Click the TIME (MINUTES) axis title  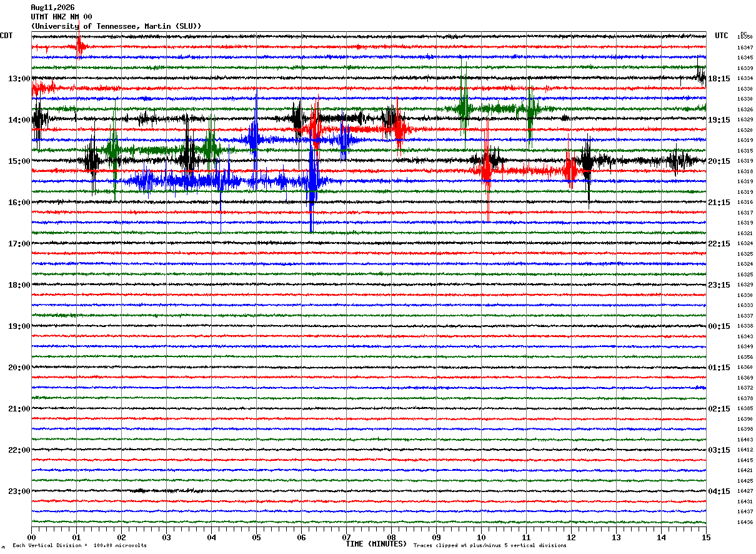point(376,544)
